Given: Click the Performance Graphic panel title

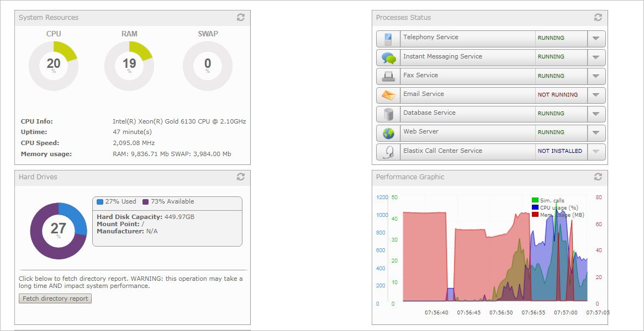Looking at the screenshot, I should (x=410, y=177).
